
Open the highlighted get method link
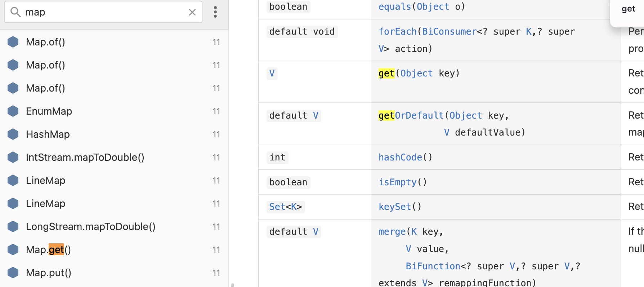pos(386,73)
